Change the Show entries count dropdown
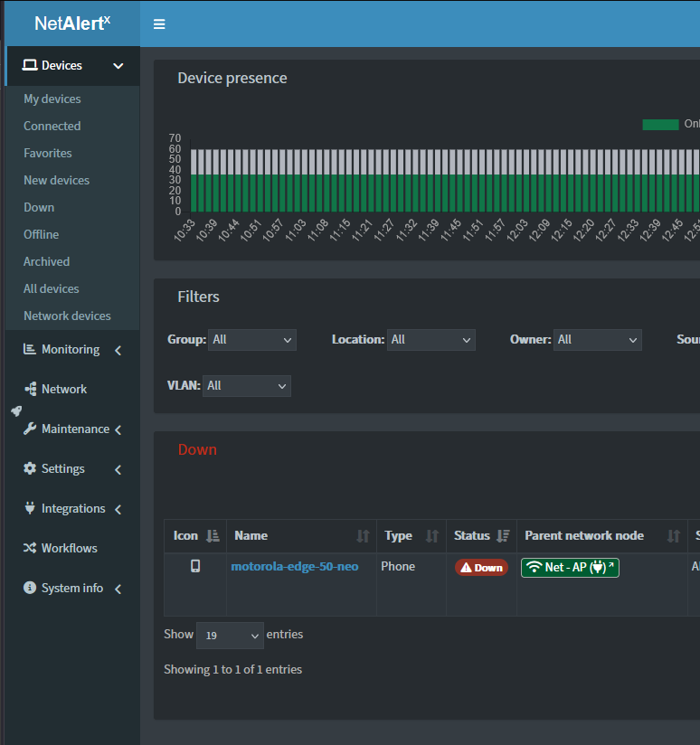 [230, 636]
